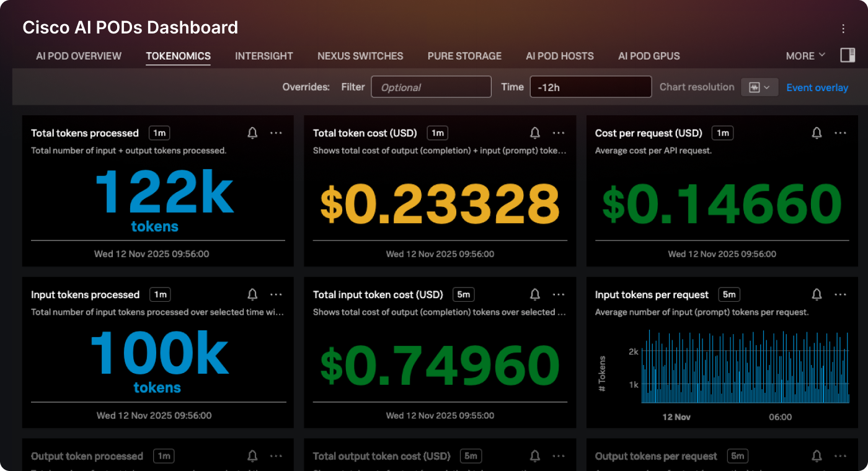Screen dimensions: 868x471
Task: Click 1m badge on Cost per request
Action: point(722,133)
